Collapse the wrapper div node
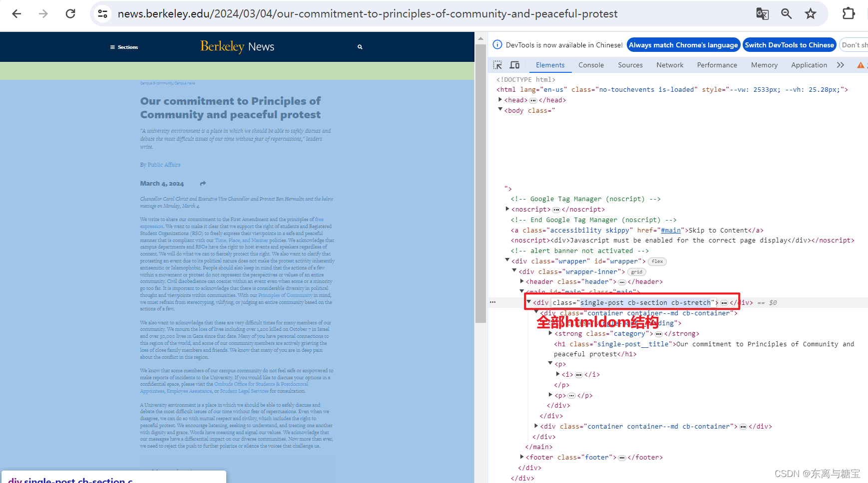Image resolution: width=868 pixels, height=483 pixels. point(507,261)
